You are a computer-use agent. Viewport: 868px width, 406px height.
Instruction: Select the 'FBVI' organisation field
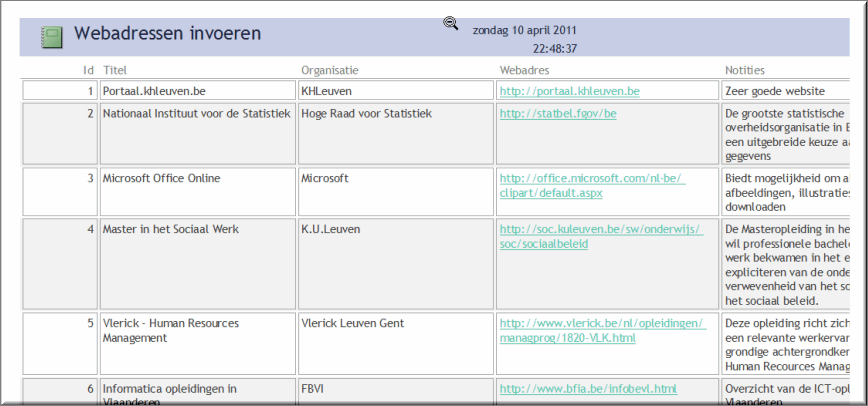(395, 392)
